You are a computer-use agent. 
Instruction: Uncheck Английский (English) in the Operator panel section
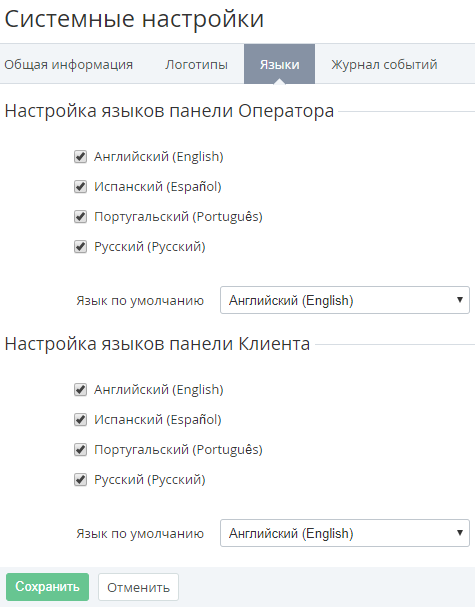tap(80, 157)
